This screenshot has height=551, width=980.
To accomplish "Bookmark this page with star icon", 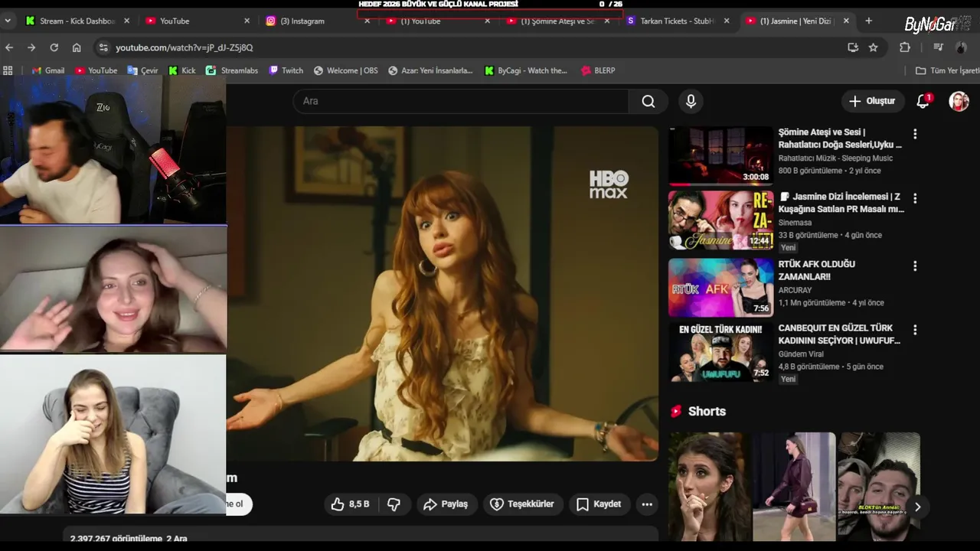I will tap(874, 47).
